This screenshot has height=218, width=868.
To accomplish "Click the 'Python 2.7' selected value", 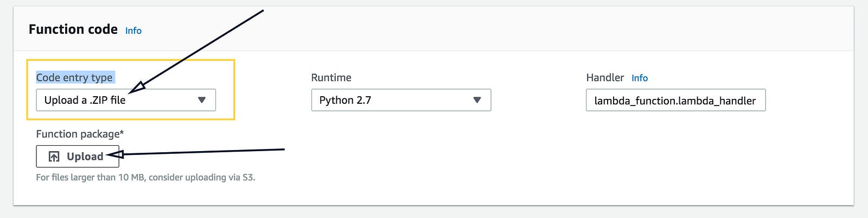I will [x=345, y=100].
